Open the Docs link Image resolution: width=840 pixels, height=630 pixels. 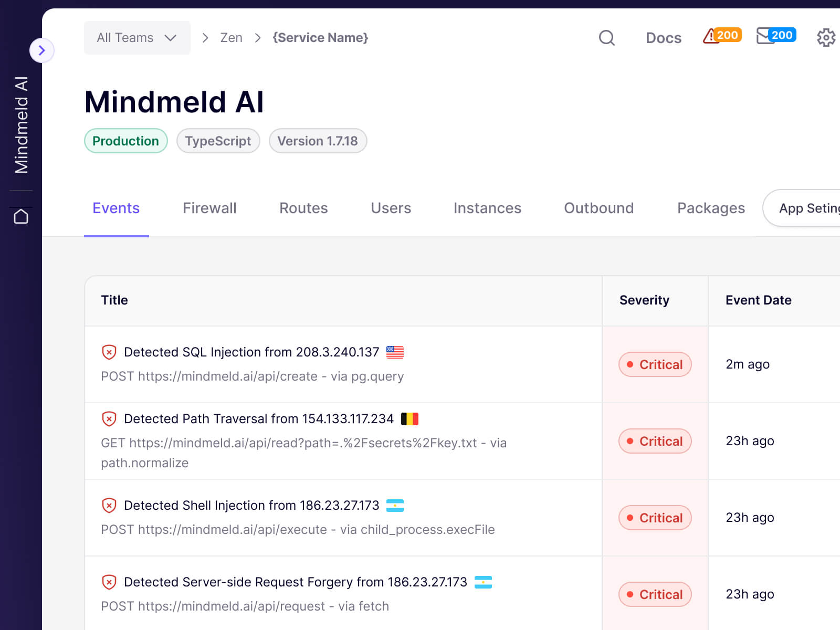[x=664, y=38]
